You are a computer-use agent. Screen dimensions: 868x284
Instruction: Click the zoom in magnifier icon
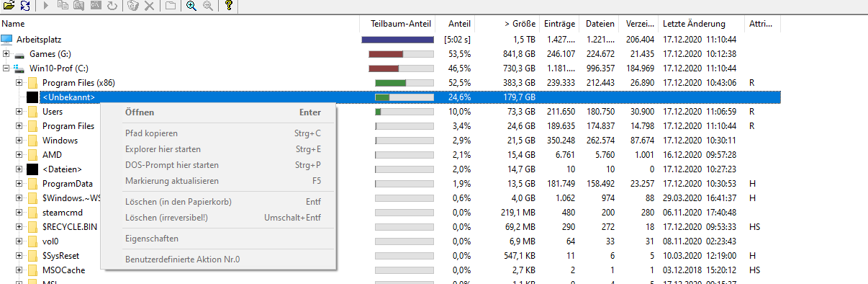point(191,6)
